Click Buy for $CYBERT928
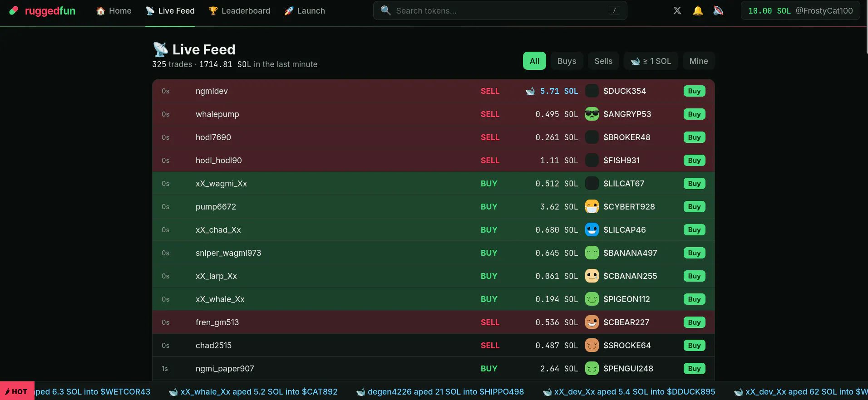Screen dimensions: 868x400 (x=694, y=207)
